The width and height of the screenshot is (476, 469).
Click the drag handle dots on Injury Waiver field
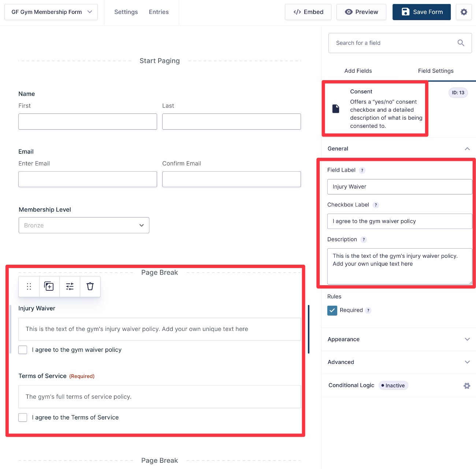[x=29, y=286]
